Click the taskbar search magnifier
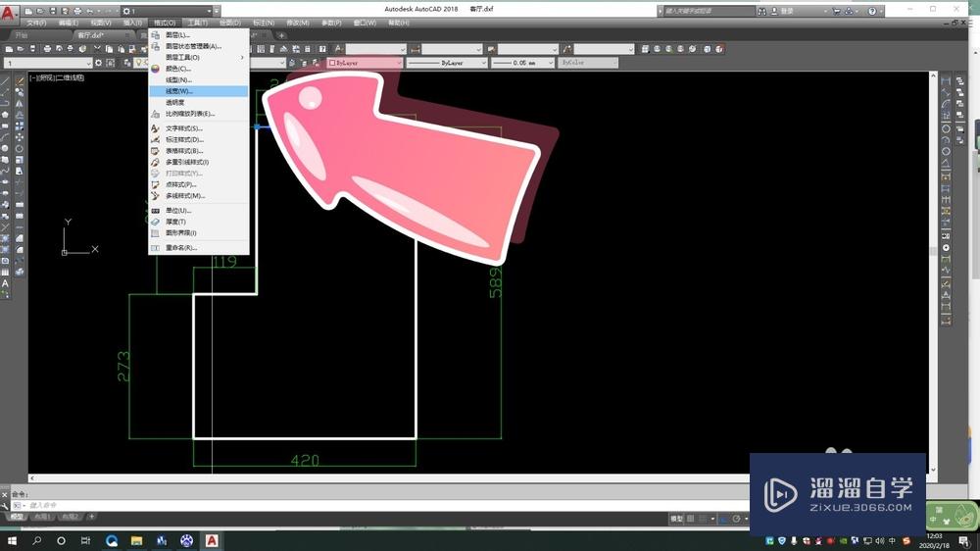 click(36, 540)
